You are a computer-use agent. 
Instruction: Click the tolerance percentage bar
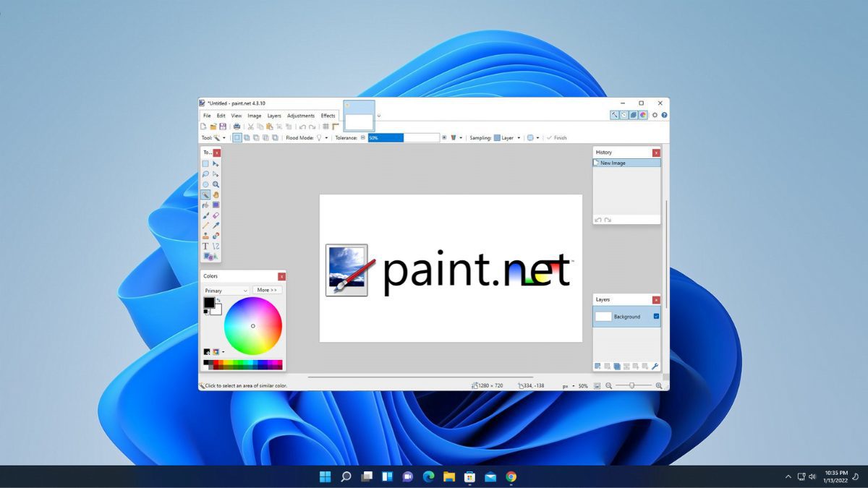[x=404, y=137]
